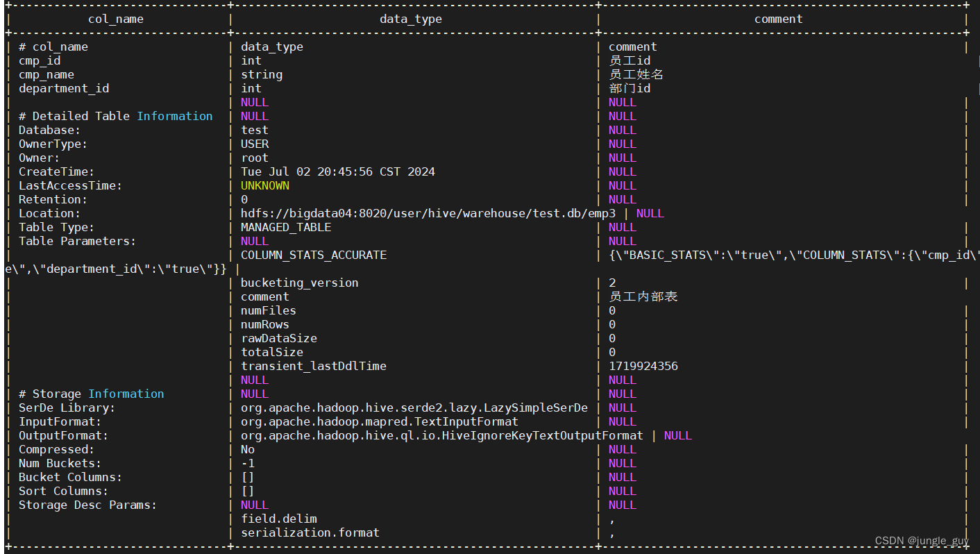The image size is (980, 554).
Task: Select the department_id column name
Action: pos(64,89)
